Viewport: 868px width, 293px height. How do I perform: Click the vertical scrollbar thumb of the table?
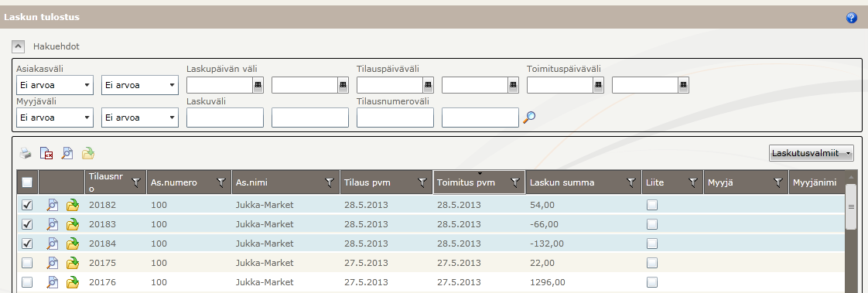[851, 206]
